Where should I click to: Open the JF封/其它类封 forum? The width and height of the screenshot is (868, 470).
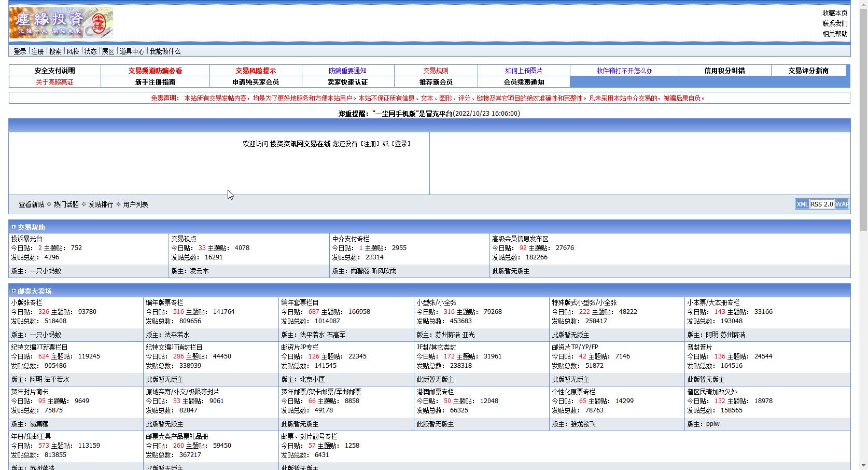436,347
